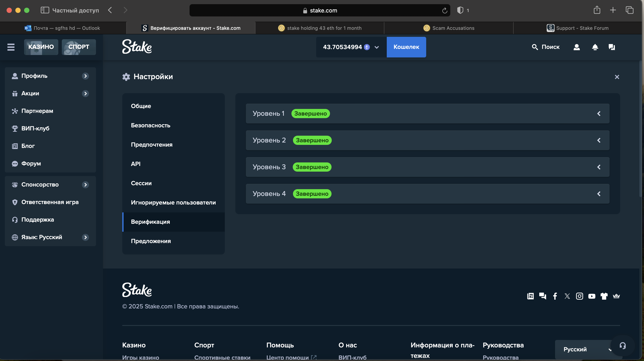Select the Верификация settings tab
644x361 pixels.
[x=173, y=222]
